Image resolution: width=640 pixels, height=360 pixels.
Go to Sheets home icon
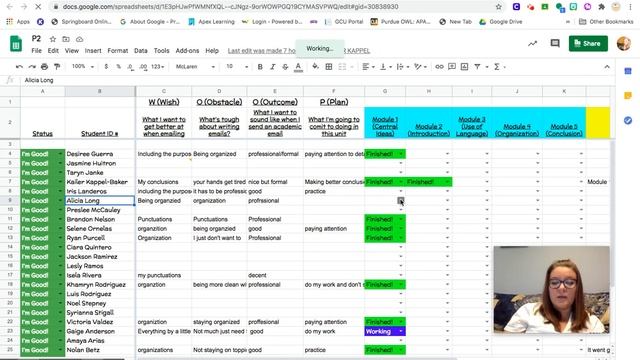[x=16, y=44]
